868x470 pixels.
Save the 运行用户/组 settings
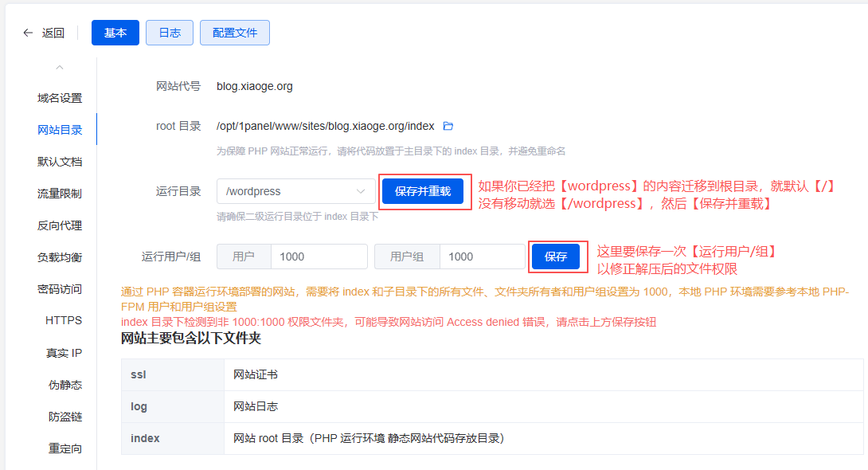[556, 257]
